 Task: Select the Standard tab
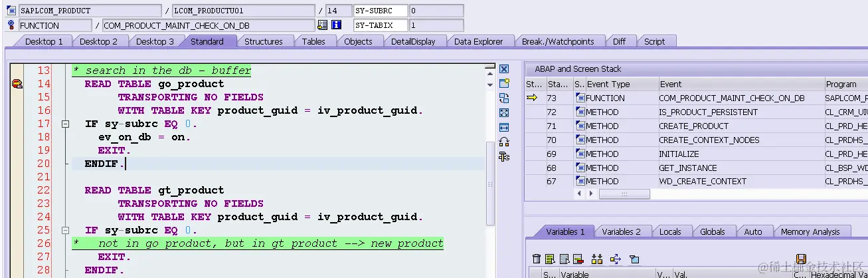coord(207,41)
